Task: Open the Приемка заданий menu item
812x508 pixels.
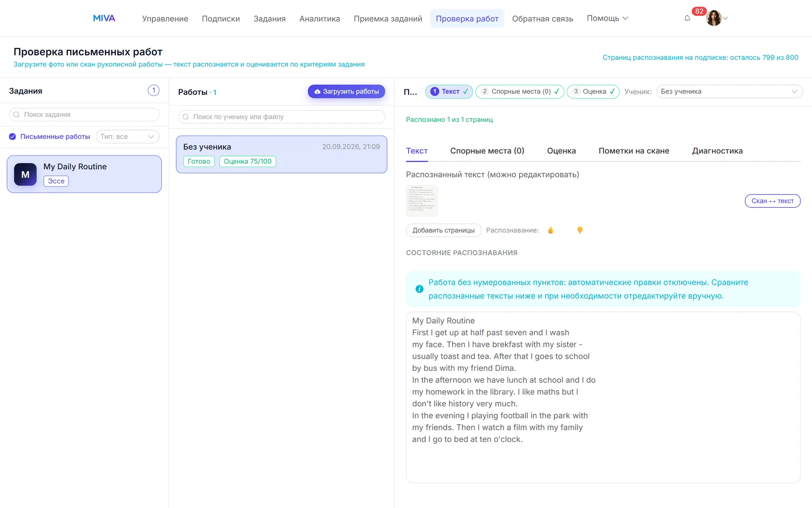Action: click(x=388, y=18)
